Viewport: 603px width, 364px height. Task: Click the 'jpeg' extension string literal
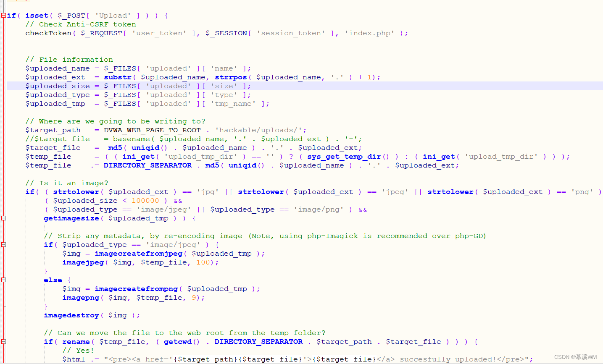click(x=395, y=192)
